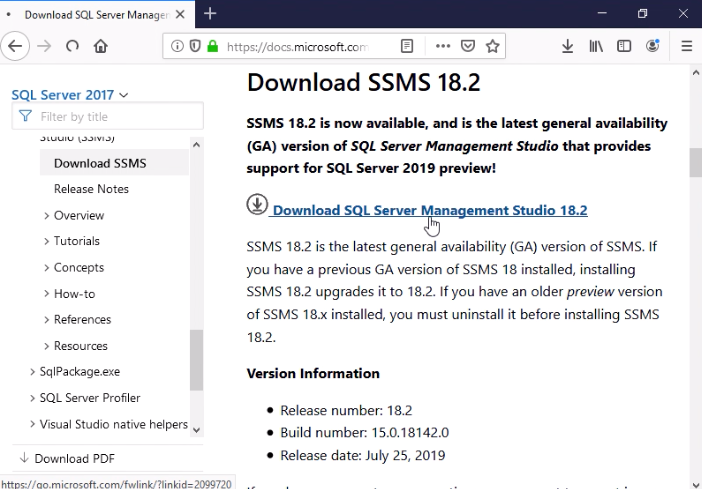Restore down the Firefox window
The image size is (702, 489).
tap(642, 13)
